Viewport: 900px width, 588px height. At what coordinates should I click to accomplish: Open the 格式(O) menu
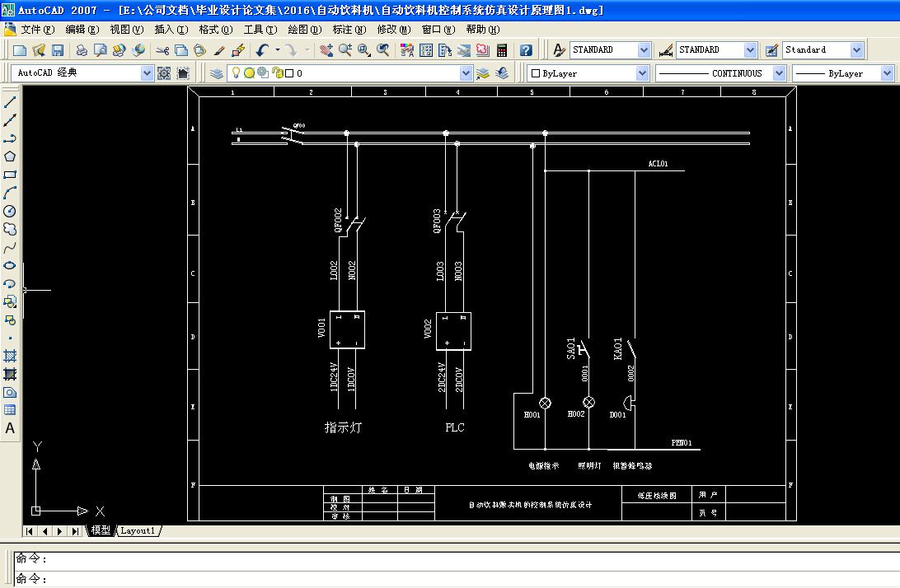click(216, 30)
